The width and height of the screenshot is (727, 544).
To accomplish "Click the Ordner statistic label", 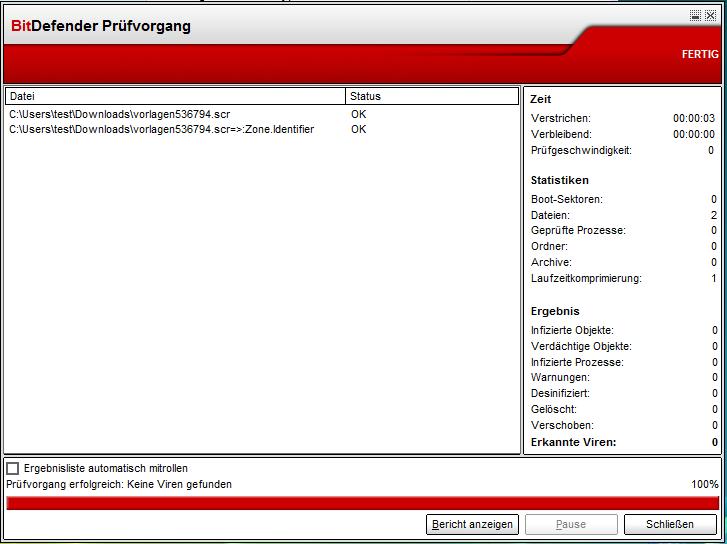I will click(x=549, y=246).
